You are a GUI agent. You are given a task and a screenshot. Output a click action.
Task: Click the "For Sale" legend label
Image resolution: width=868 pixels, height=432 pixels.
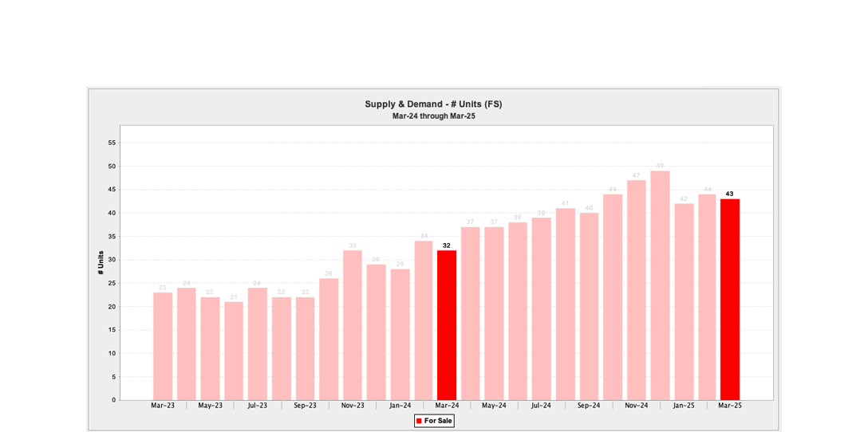tap(438, 420)
